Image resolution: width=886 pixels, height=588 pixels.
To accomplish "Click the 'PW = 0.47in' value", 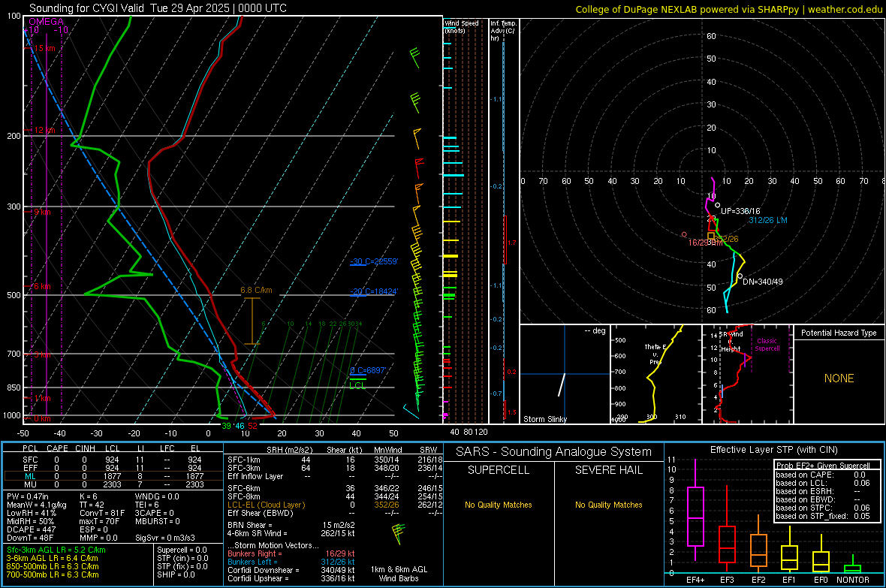I will 28,496.
